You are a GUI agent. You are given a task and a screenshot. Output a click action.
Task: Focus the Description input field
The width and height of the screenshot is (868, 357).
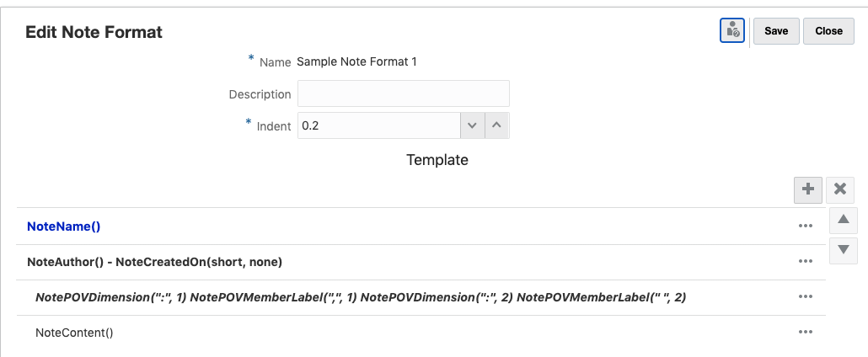click(403, 93)
